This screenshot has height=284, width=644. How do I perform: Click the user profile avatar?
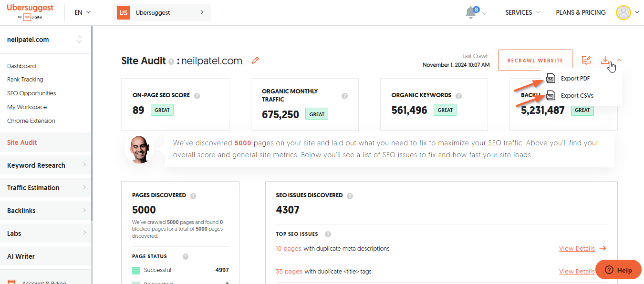[623, 12]
